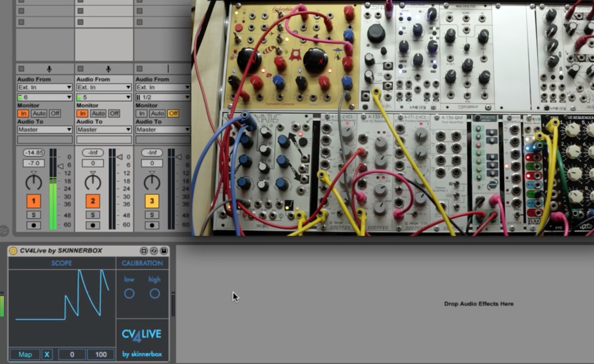Expand track 1 Audio To Master dropdown

point(44,130)
